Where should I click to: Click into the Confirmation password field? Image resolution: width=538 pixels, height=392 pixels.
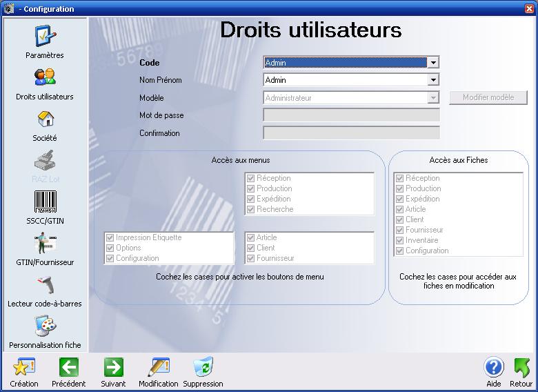pyautogui.click(x=351, y=133)
